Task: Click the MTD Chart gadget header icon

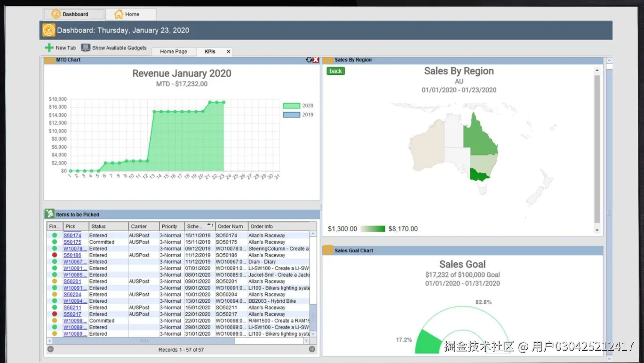Action: (49, 60)
